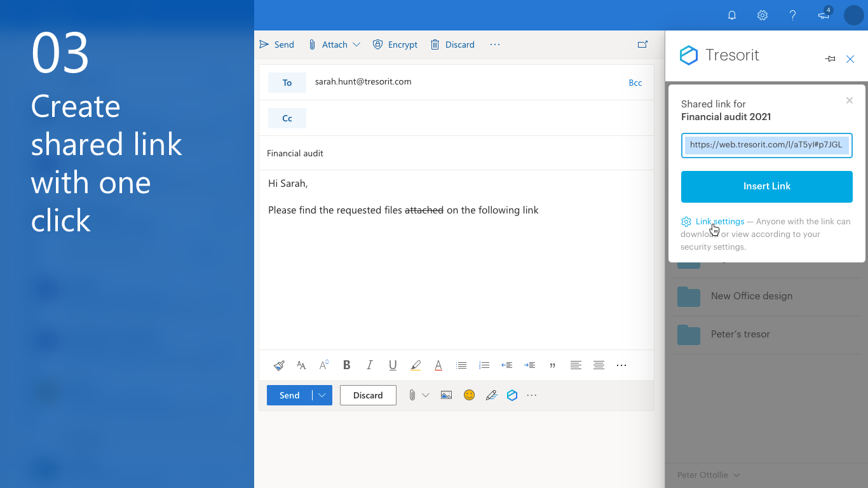Expand the Peter Ottollie account menu

(x=709, y=475)
